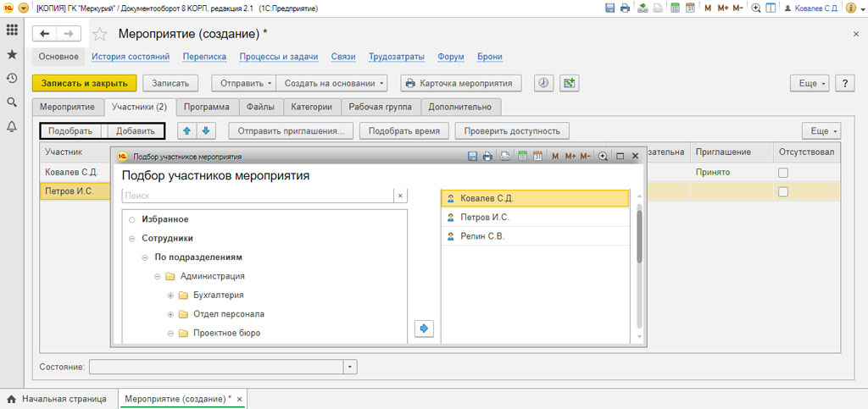The height and width of the screenshot is (409, 868).
Task: Click the blue arrow to add selected participant
Action: pos(424,328)
